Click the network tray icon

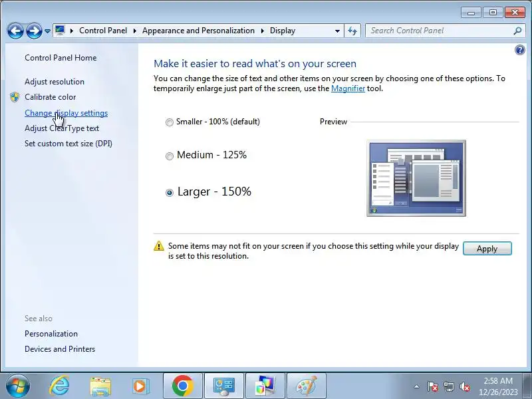pos(448,386)
